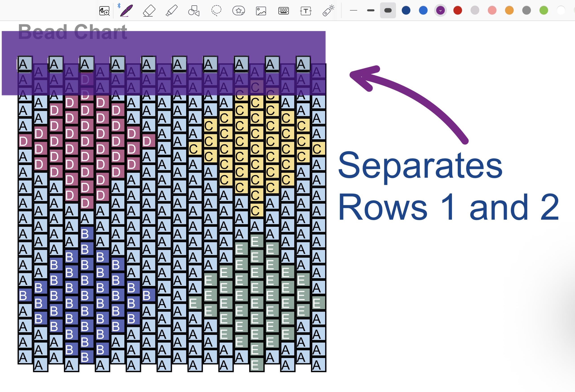Pick the red pen color
575x392 pixels.
(x=458, y=10)
